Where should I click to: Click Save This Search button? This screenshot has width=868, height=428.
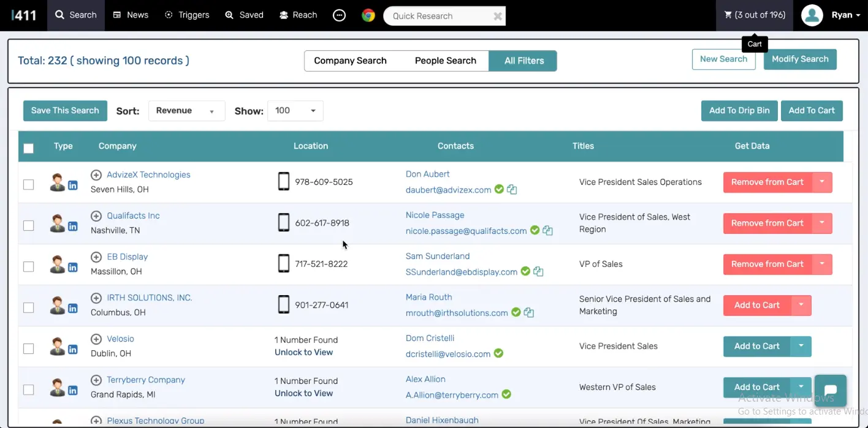tap(65, 111)
